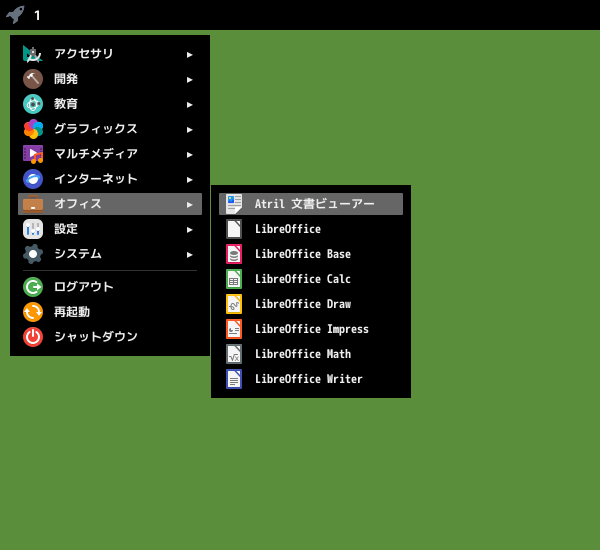Image resolution: width=600 pixels, height=550 pixels.
Task: Launch LibreOffice Impress text entry
Action: click(311, 329)
